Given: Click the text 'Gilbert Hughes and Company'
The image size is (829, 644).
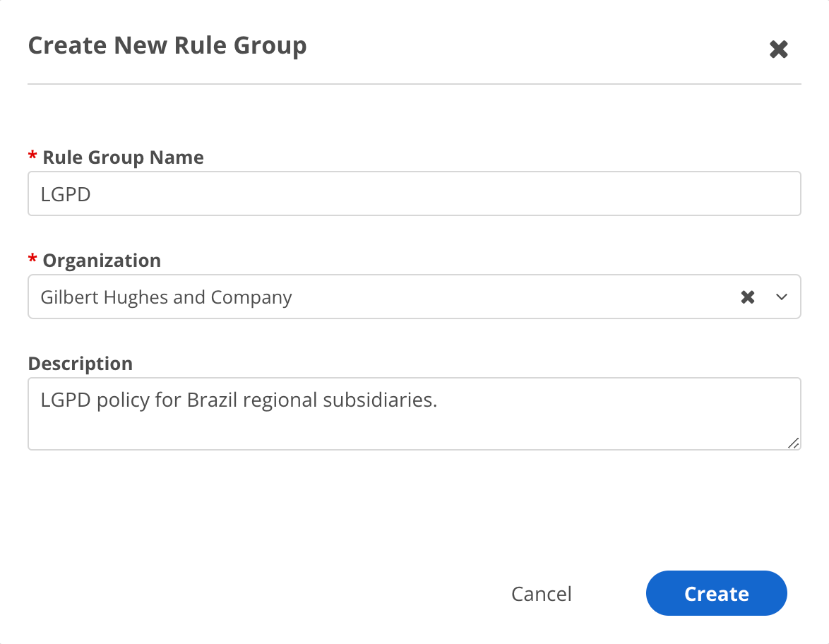Looking at the screenshot, I should (x=166, y=297).
